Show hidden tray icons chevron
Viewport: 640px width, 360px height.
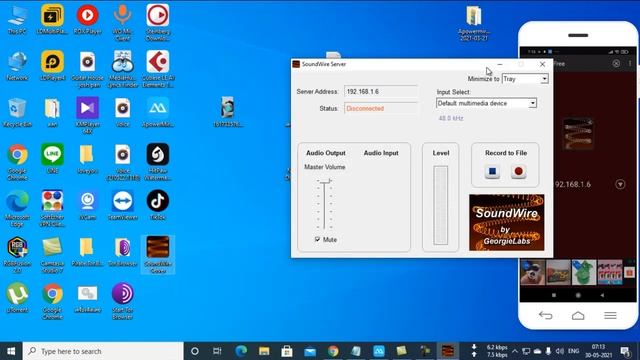(515, 351)
